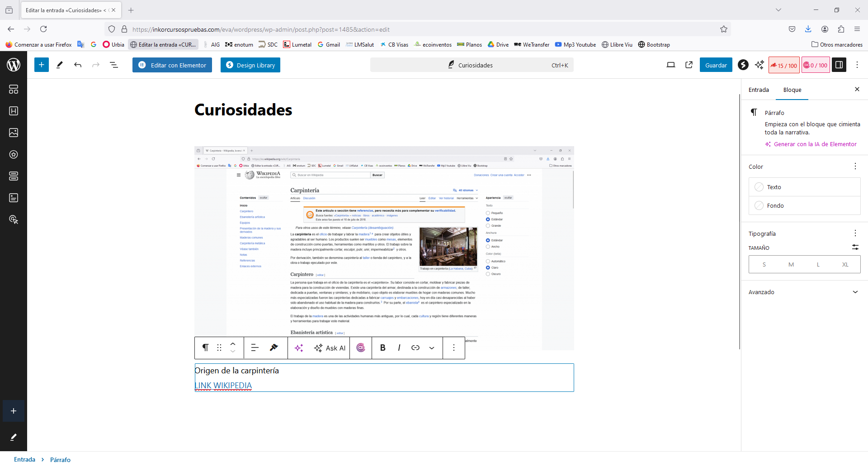
Task: Toggle custom typography size control
Action: coord(855,247)
